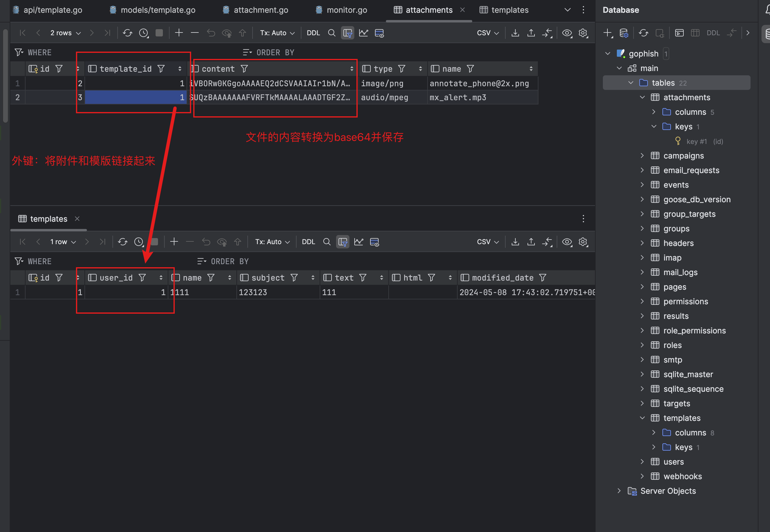Toggle view options eye in attachments toolbar
This screenshot has width=770, height=532.
pyautogui.click(x=567, y=33)
